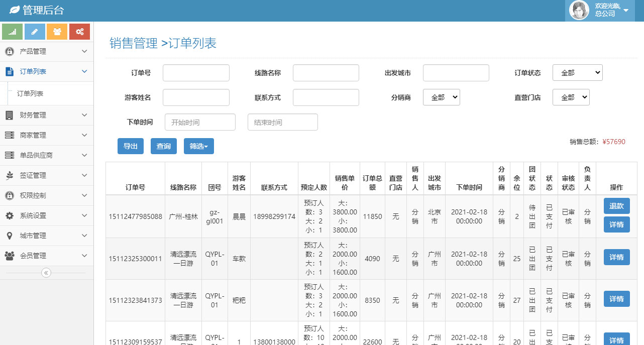Image resolution: width=644 pixels, height=345 pixels.
Task: Click into the 订单号 input field
Action: pos(196,73)
